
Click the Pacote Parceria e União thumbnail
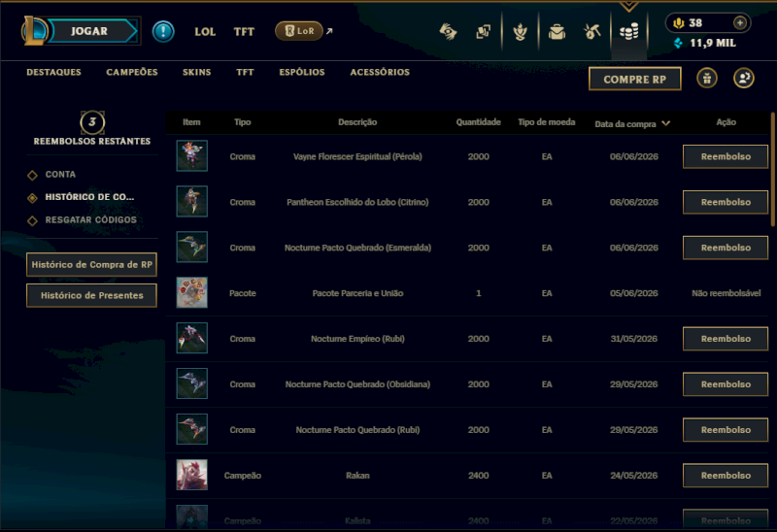tap(191, 292)
